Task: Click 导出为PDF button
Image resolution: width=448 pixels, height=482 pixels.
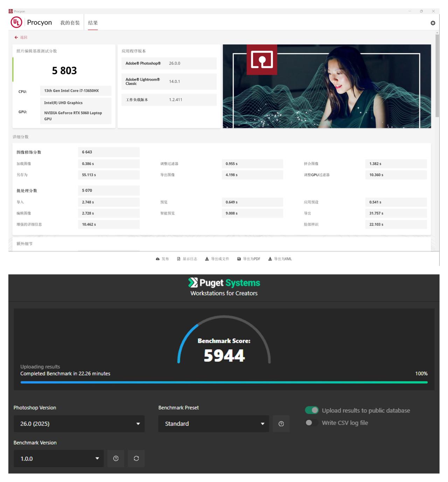Action: click(x=249, y=259)
